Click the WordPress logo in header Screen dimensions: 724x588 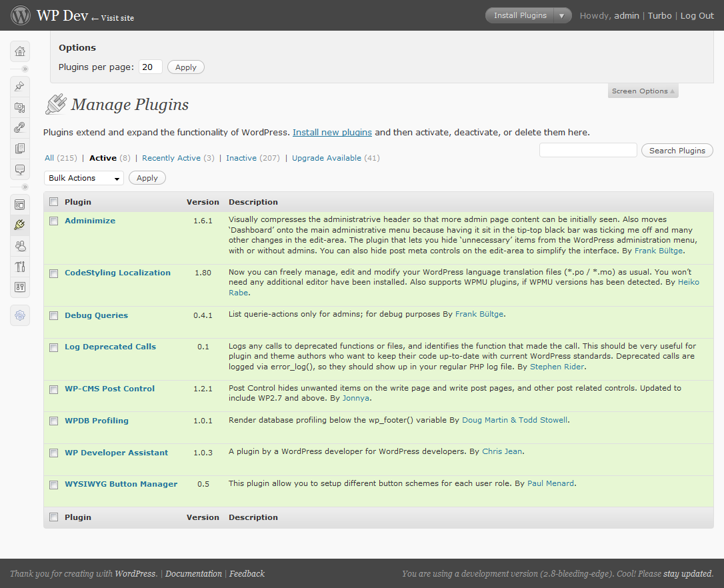20,15
